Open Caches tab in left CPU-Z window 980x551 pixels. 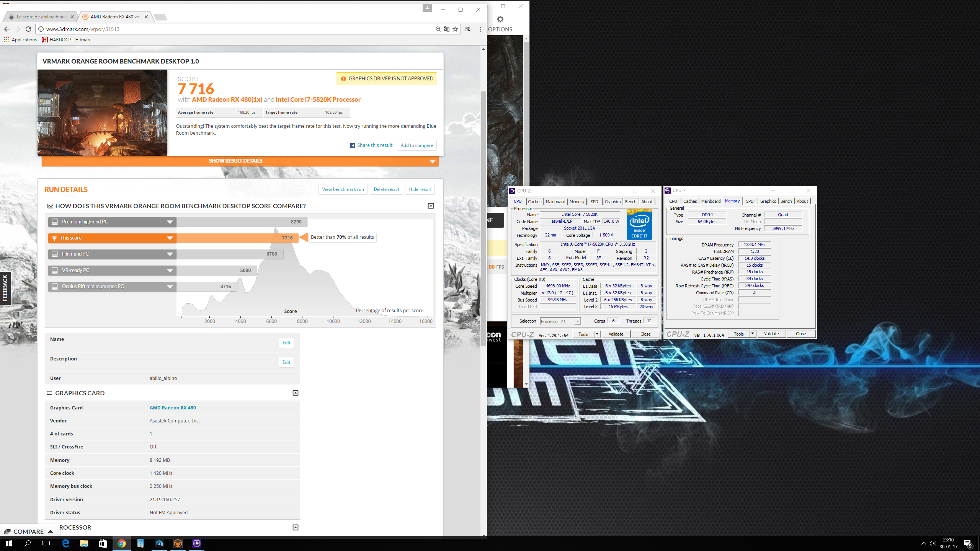click(x=534, y=202)
